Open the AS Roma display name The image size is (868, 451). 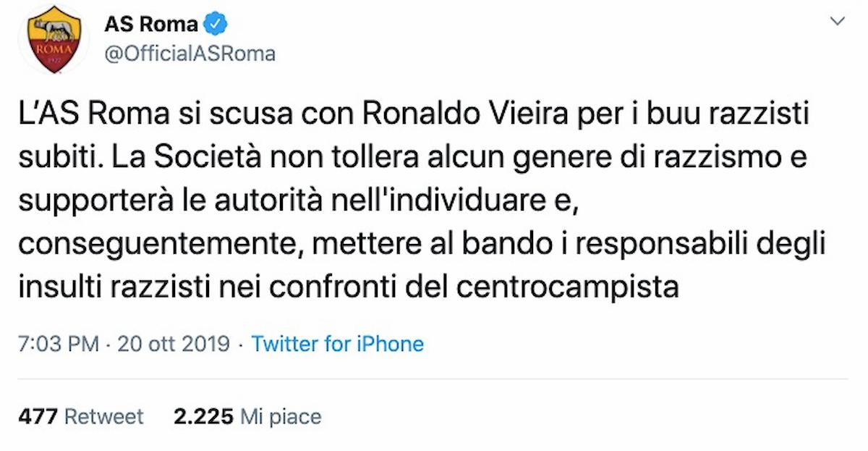click(149, 22)
